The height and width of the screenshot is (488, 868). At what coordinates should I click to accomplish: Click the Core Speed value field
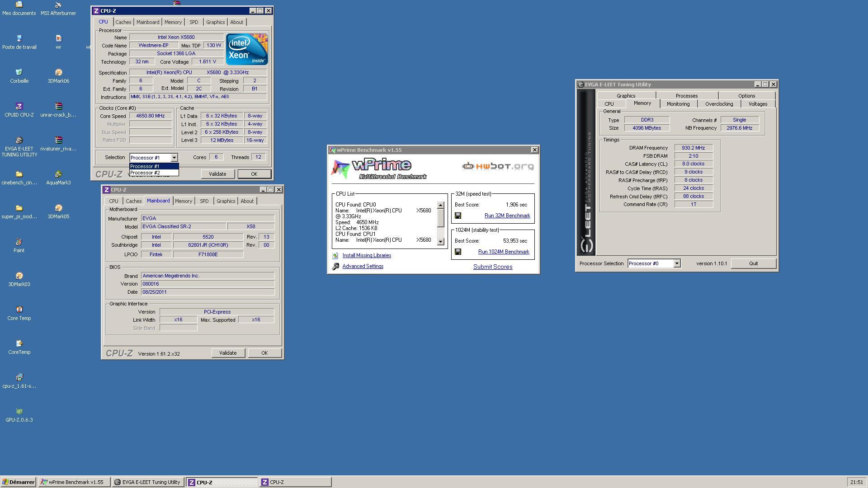coord(151,116)
